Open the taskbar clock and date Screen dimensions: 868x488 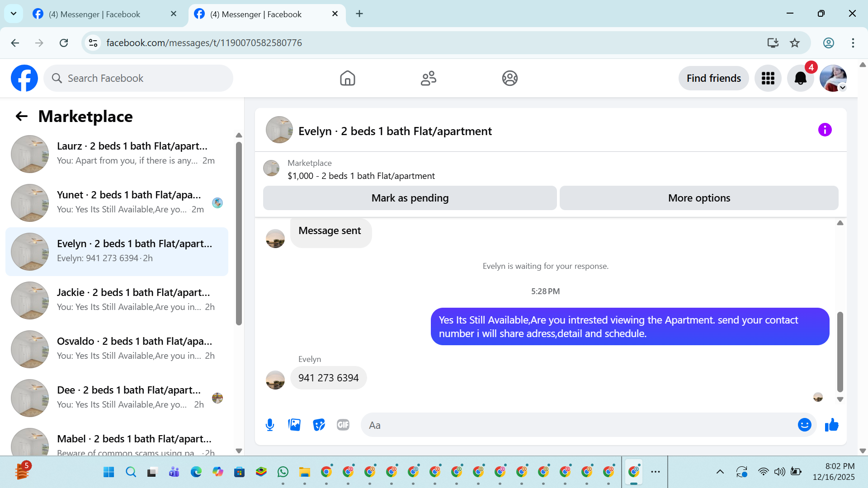coord(833,472)
